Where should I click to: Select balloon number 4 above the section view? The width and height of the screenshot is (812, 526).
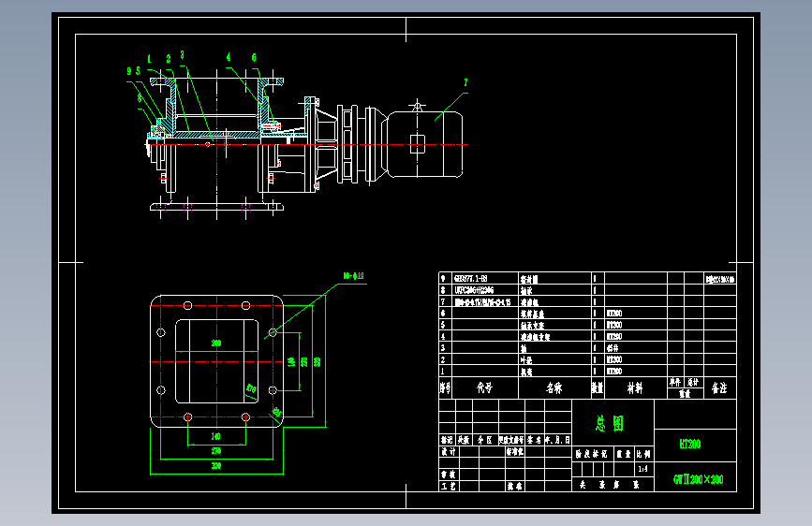point(229,57)
